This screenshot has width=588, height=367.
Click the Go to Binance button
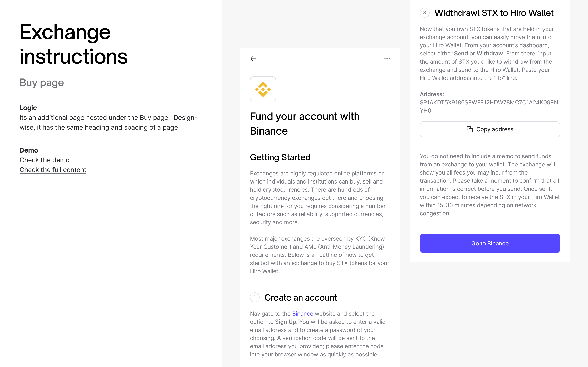tap(490, 243)
